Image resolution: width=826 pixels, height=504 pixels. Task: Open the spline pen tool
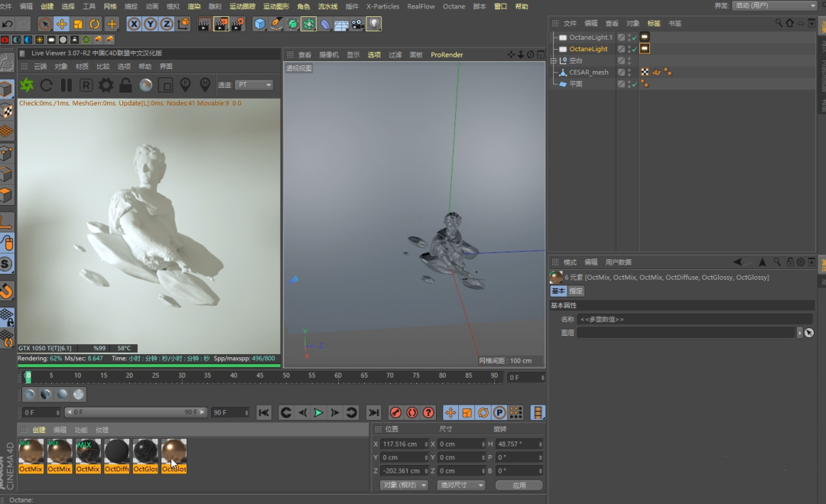click(x=276, y=24)
